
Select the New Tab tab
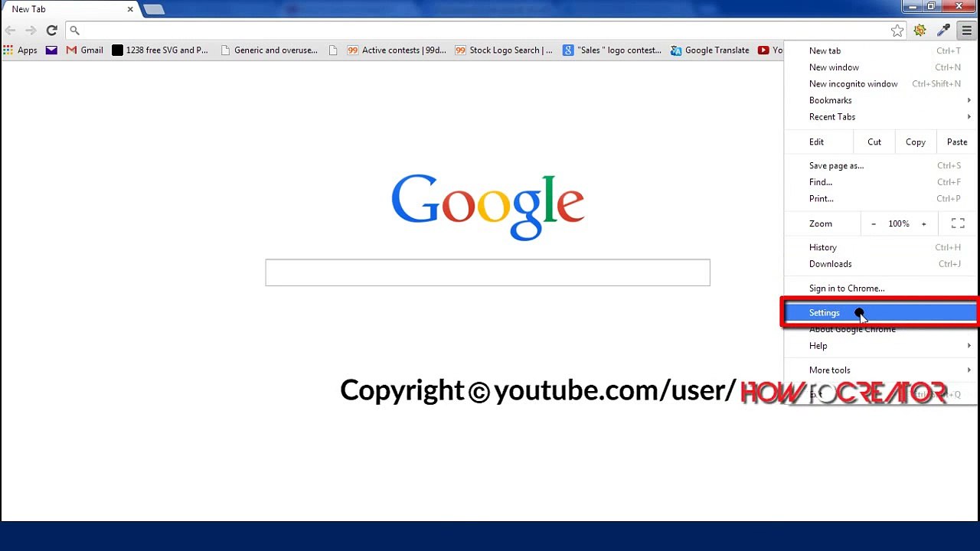(x=69, y=9)
